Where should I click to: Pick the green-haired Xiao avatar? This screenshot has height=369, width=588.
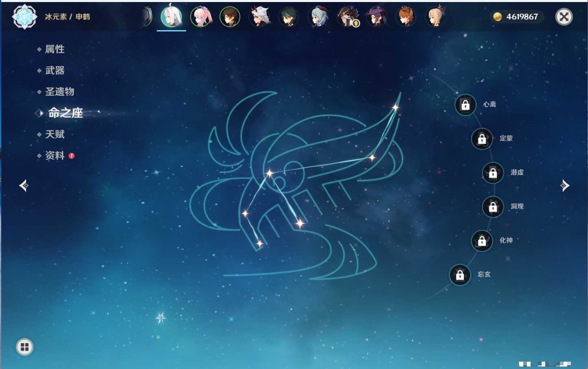pos(289,17)
